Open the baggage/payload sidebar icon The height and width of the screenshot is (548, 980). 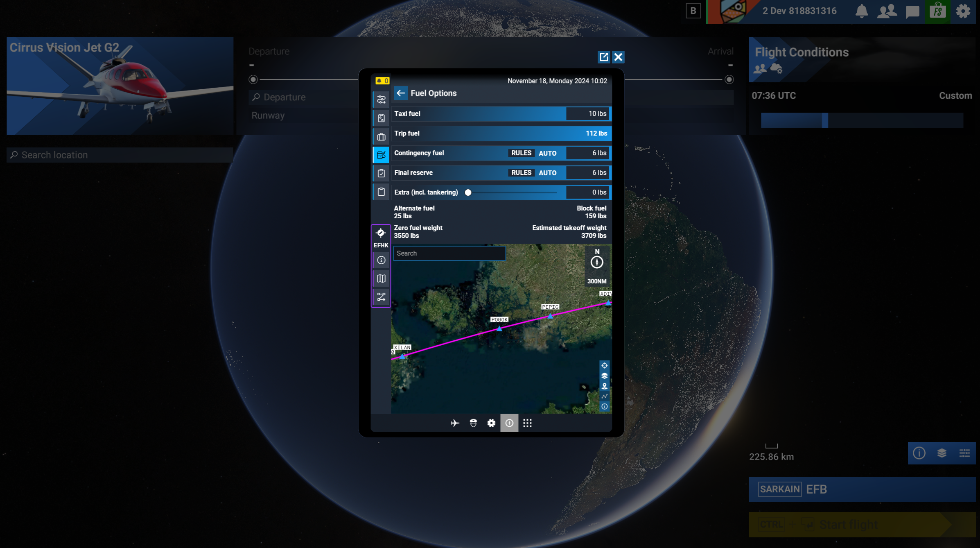click(381, 137)
